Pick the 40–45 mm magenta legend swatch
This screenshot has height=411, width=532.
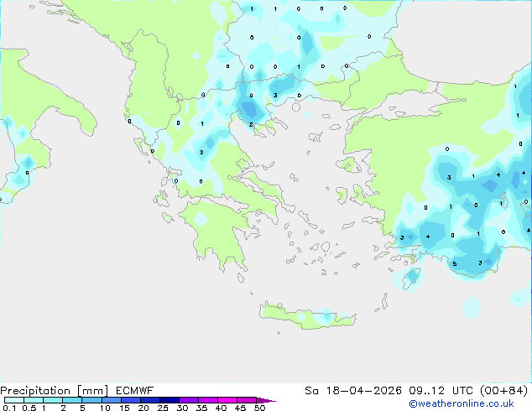pos(227,400)
